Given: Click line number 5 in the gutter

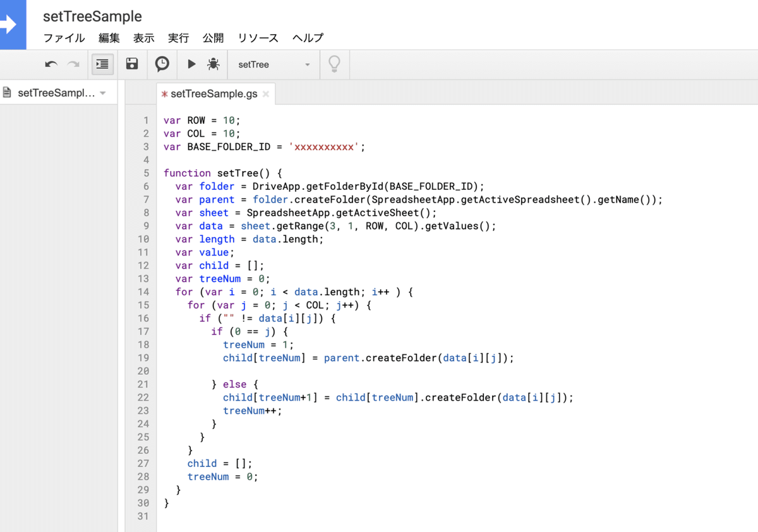Looking at the screenshot, I should pos(146,173).
